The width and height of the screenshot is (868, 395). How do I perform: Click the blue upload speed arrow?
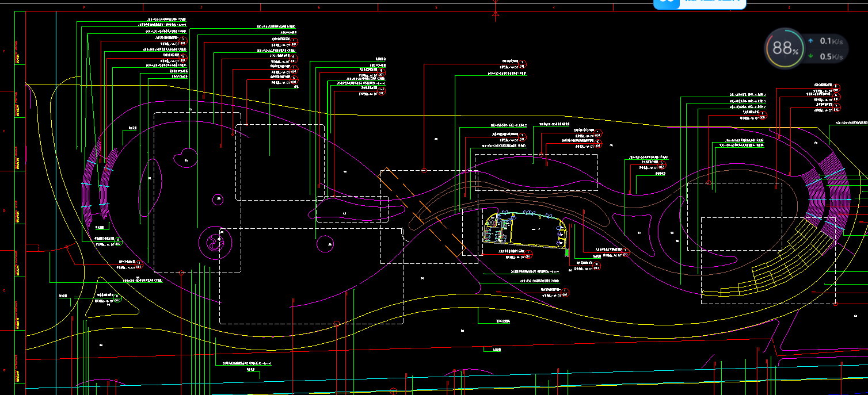(810, 41)
